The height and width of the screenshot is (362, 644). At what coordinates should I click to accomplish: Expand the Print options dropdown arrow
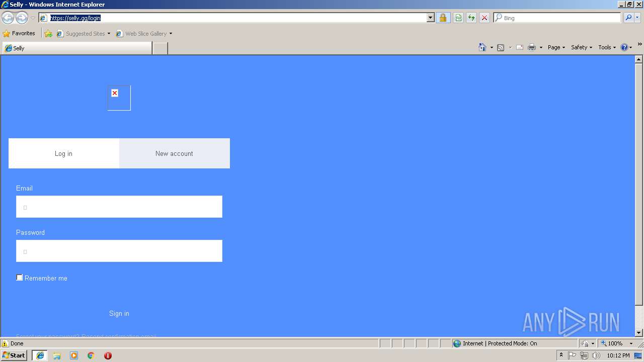(x=541, y=47)
